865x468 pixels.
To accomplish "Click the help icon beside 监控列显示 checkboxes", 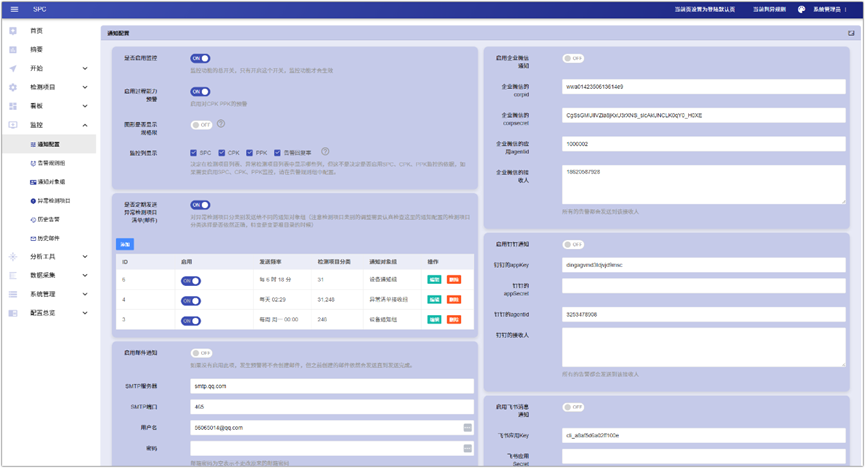I will coord(326,152).
